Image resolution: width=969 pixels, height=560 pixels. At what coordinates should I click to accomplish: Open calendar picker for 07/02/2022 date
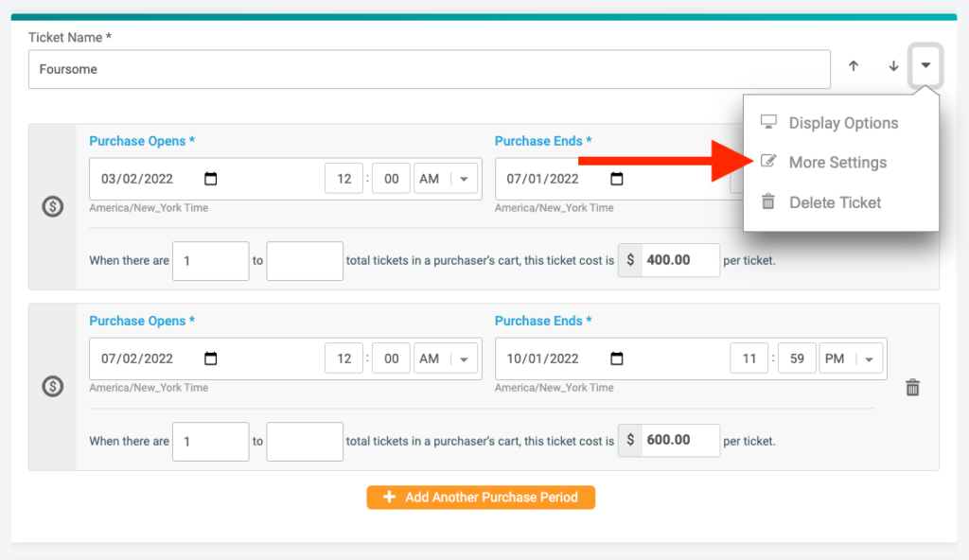click(x=211, y=359)
